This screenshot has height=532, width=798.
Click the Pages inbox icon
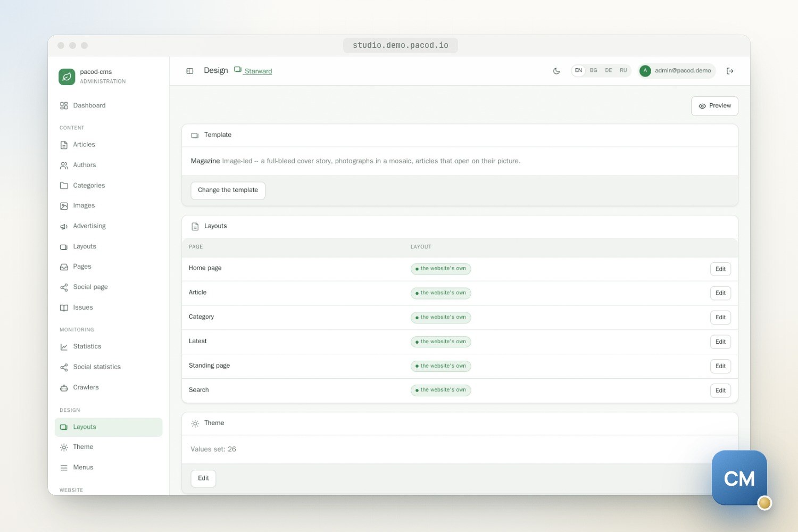tap(64, 267)
